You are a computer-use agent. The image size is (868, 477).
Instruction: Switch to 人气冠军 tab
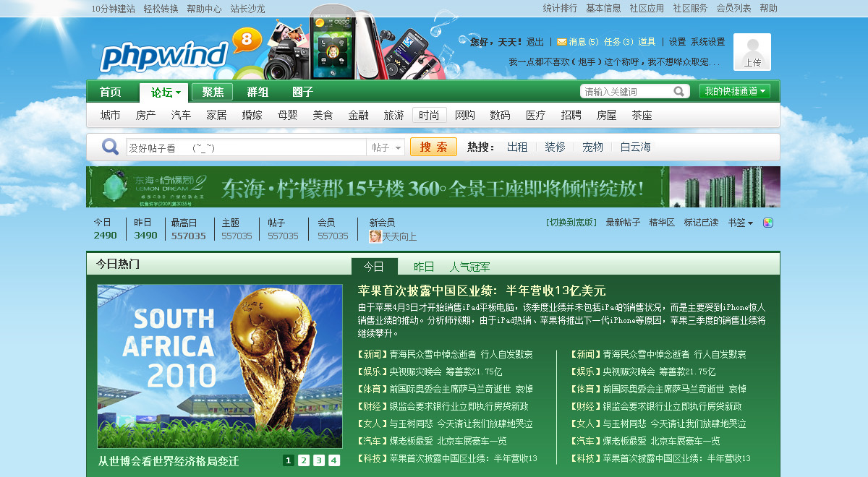click(469, 267)
